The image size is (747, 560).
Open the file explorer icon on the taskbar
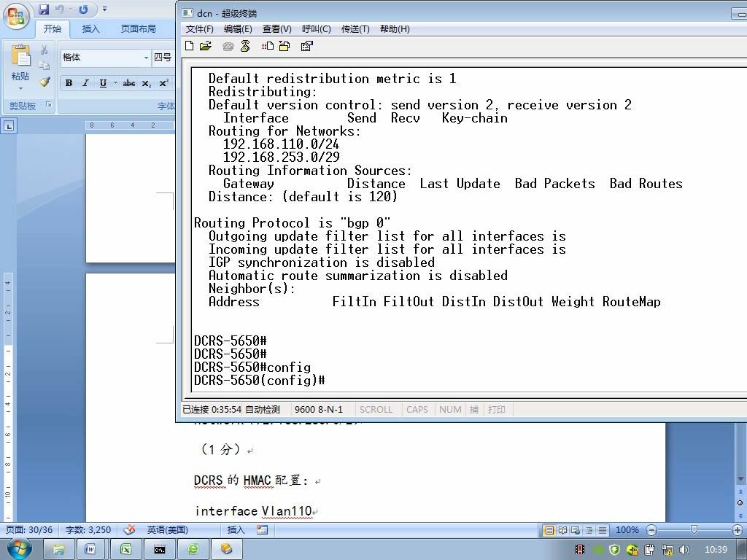pos(58,550)
